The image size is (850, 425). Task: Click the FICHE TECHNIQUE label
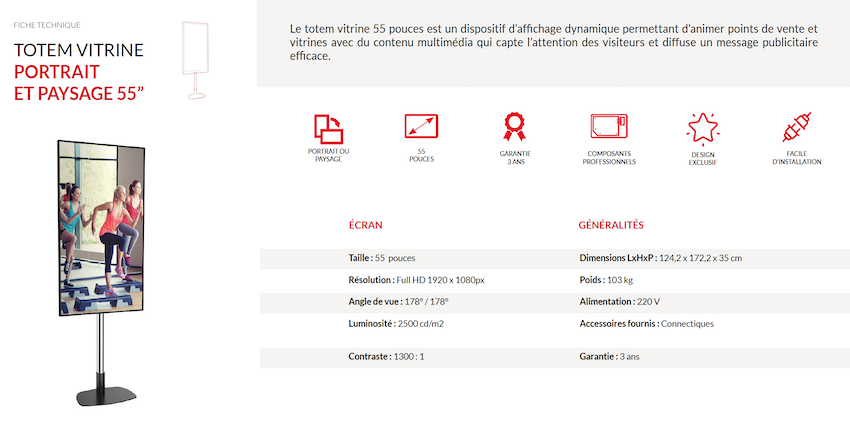point(47,25)
